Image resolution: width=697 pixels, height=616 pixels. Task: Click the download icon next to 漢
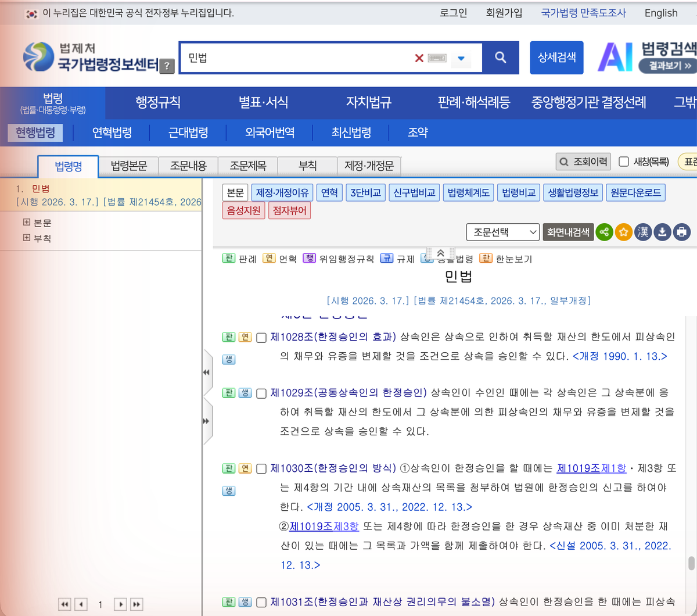tap(662, 232)
